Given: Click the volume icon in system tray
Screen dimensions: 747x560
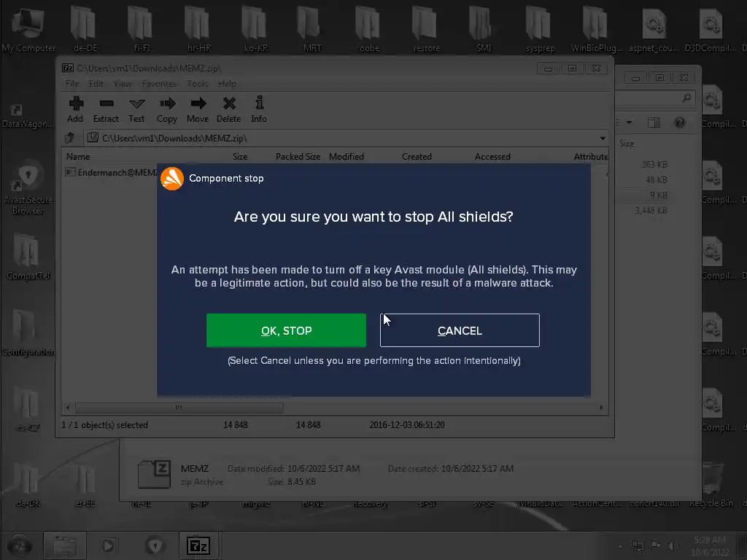Looking at the screenshot, I should tap(673, 545).
